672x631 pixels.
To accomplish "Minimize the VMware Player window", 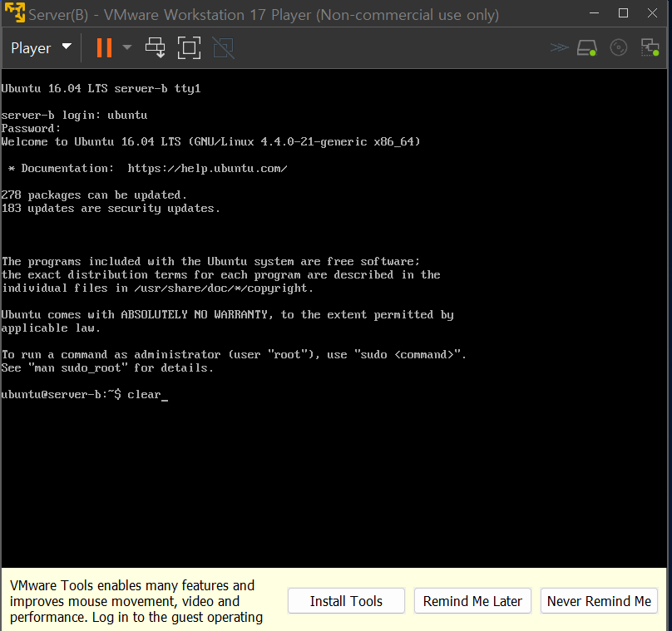I will point(594,13).
